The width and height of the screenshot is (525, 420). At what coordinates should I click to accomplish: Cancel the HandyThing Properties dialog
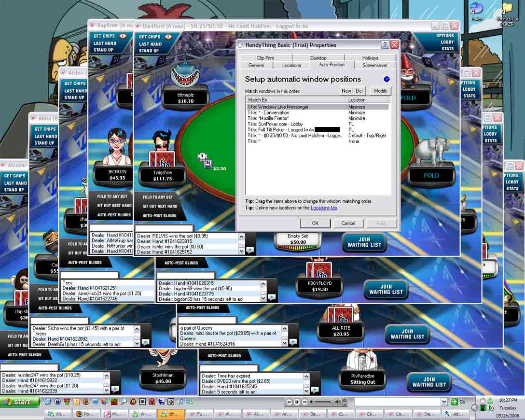(x=348, y=223)
